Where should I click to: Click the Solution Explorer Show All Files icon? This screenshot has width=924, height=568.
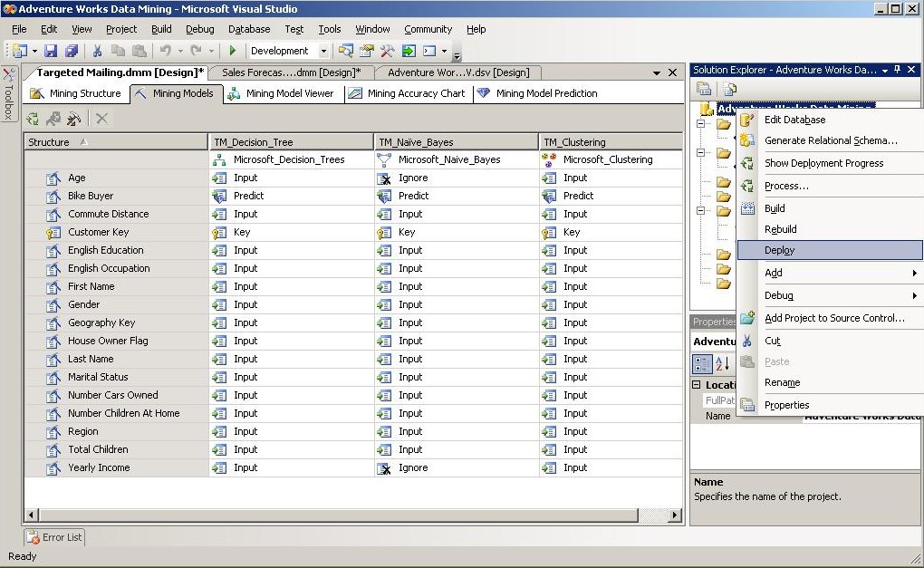coord(729,89)
